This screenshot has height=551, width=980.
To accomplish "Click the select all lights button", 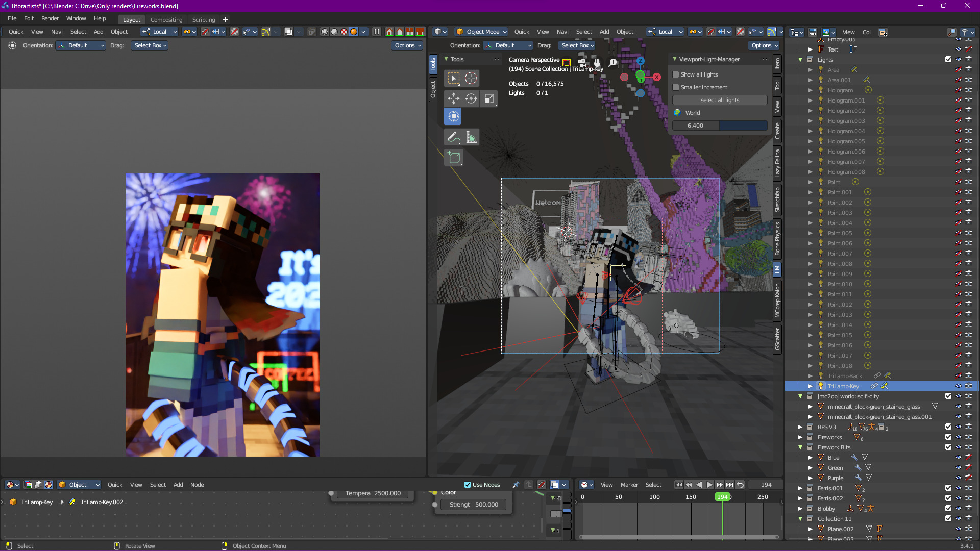I will click(x=719, y=100).
